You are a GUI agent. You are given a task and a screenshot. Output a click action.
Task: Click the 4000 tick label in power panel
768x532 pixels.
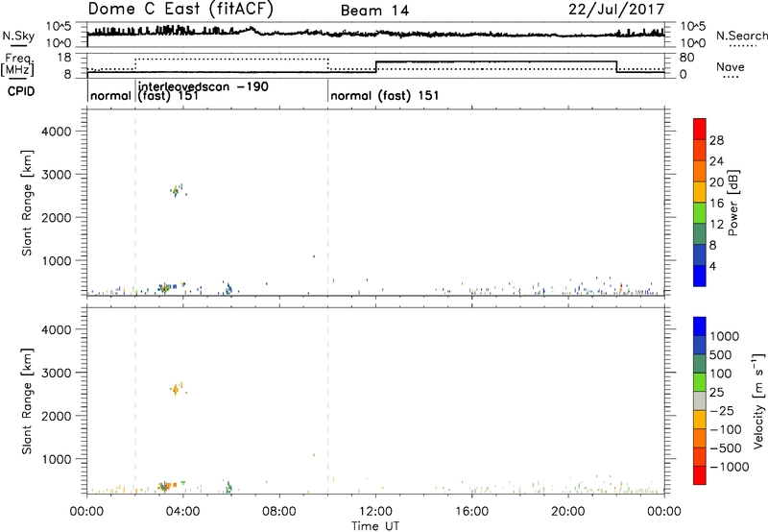click(56, 132)
